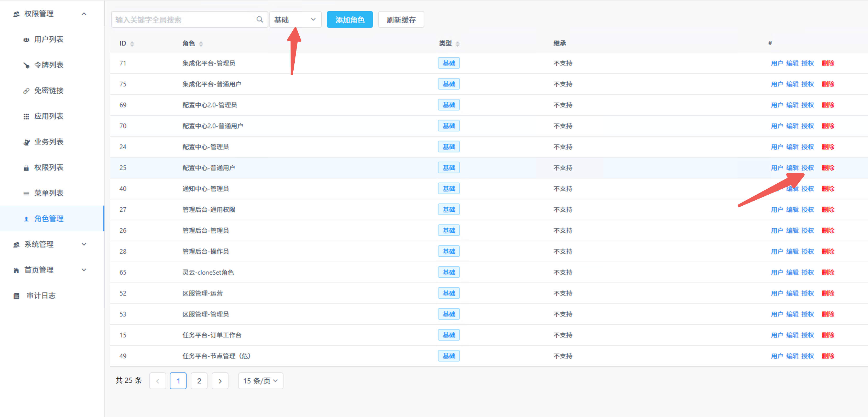Click 不支持 in 区服管理-运营 row

click(x=563, y=293)
